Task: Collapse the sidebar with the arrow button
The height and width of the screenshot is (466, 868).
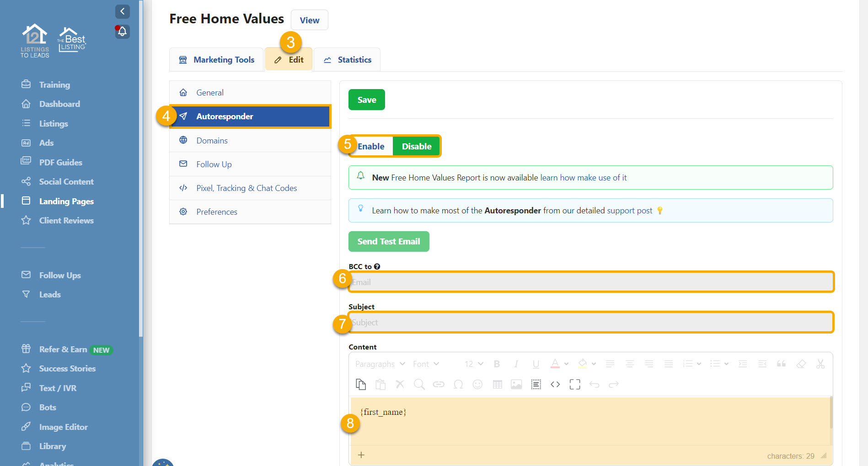Action: coord(122,11)
